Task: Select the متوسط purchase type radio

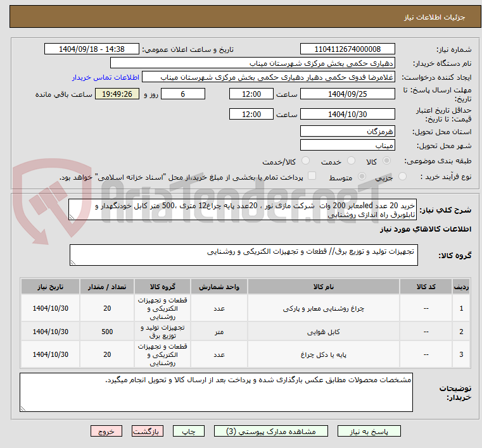Action: pyautogui.click(x=362, y=177)
